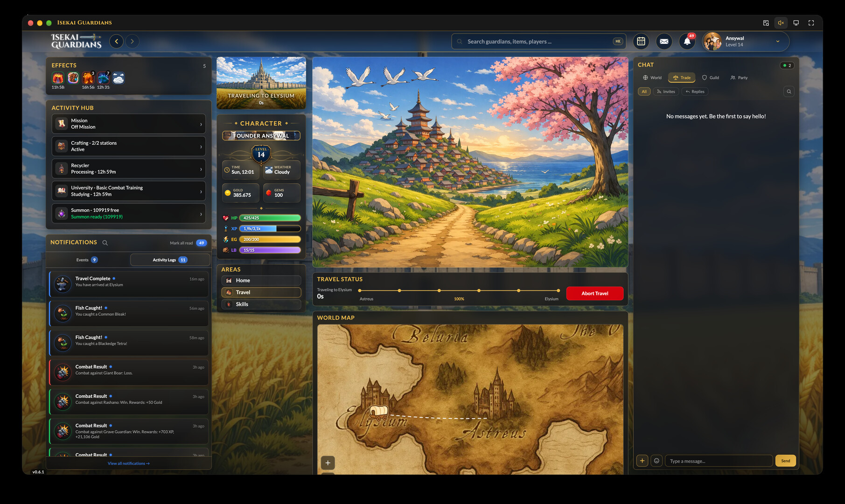Viewport: 845px width, 504px height.
Task: Open the Ansywal profile dropdown
Action: point(746,42)
